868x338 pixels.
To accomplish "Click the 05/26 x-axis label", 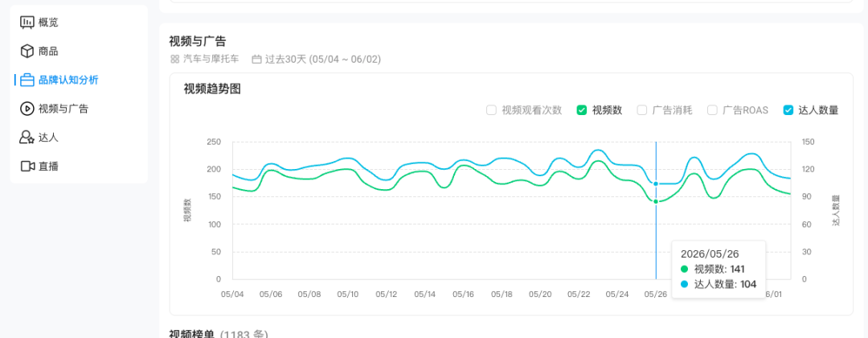I will (657, 295).
